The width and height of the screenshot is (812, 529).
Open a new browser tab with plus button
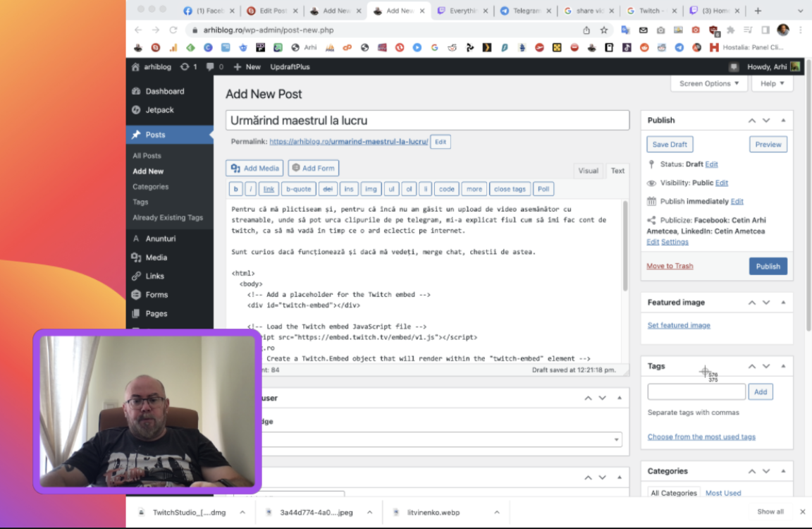(x=758, y=11)
